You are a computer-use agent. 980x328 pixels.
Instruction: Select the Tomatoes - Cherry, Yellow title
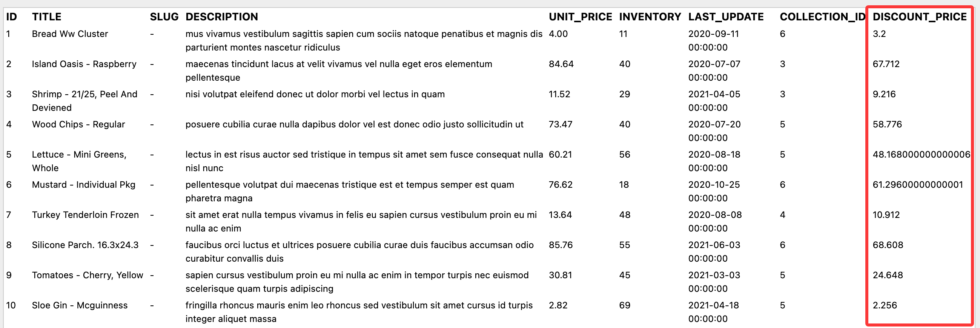(88, 275)
